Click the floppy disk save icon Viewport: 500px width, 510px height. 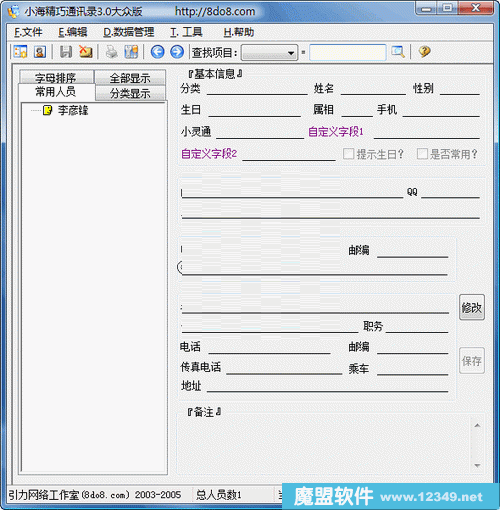(x=66, y=52)
